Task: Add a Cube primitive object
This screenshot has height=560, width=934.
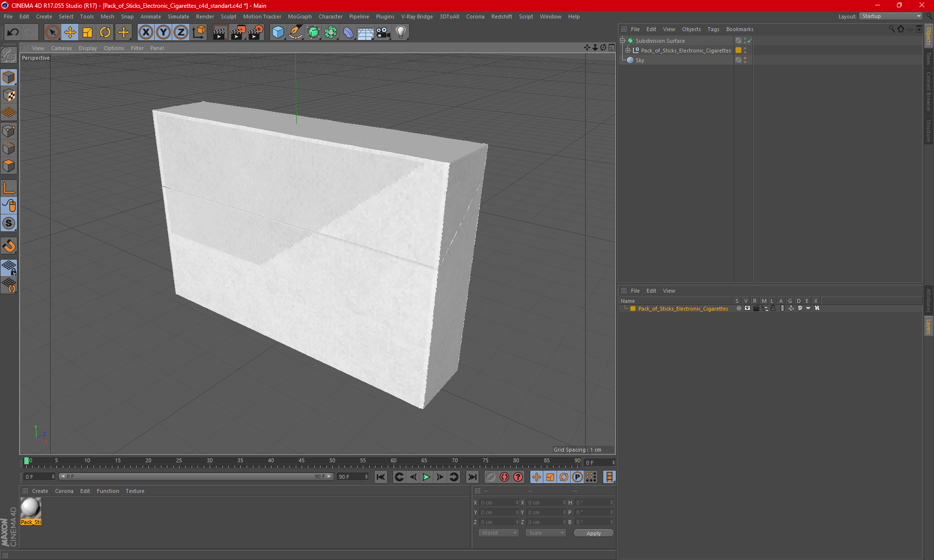Action: 278,33
